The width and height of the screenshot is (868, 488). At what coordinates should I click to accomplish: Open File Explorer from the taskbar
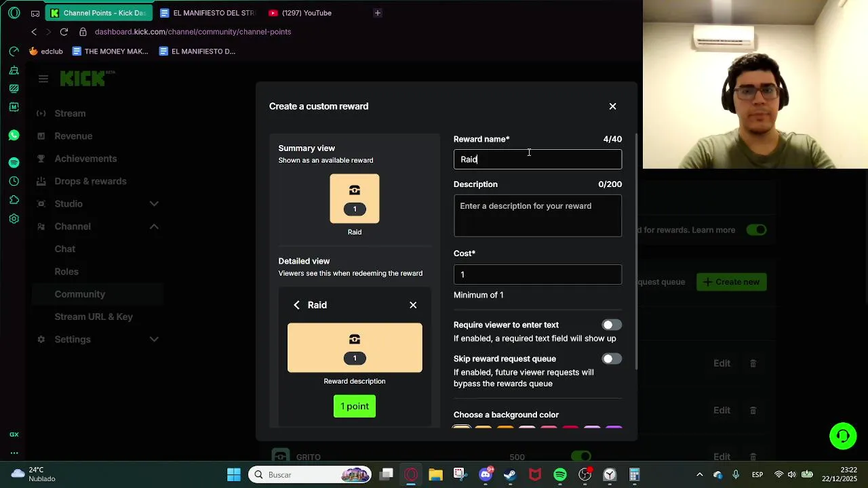click(435, 474)
